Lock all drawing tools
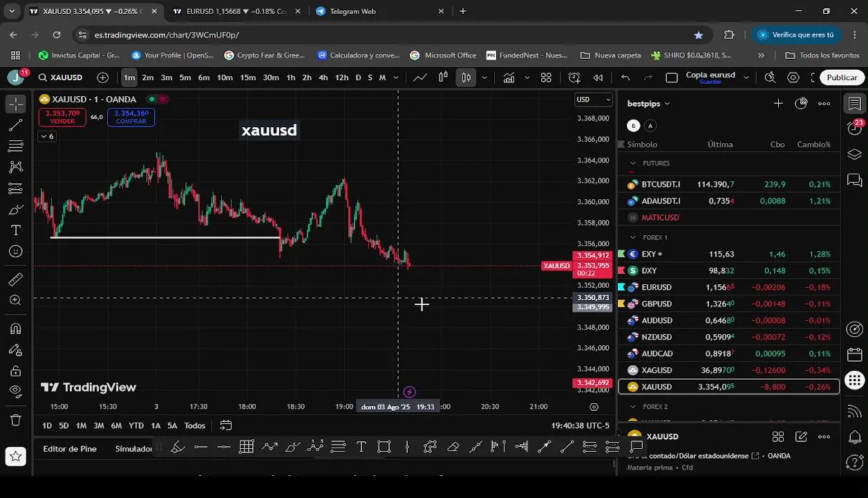This screenshot has height=498, width=868. pyautogui.click(x=16, y=371)
